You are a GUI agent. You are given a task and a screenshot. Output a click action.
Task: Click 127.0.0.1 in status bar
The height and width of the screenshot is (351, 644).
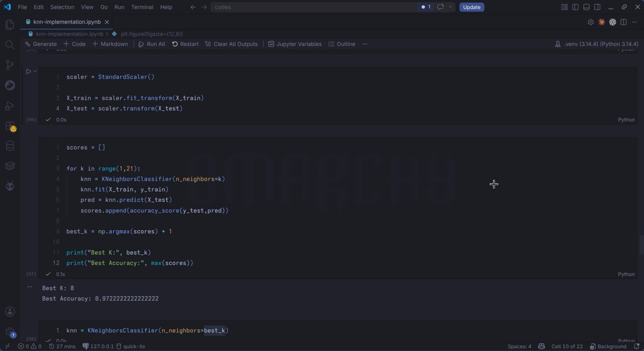[98, 347]
